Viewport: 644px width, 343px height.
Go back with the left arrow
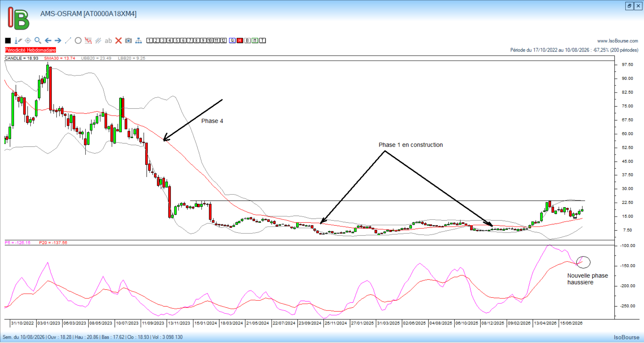tap(48, 41)
